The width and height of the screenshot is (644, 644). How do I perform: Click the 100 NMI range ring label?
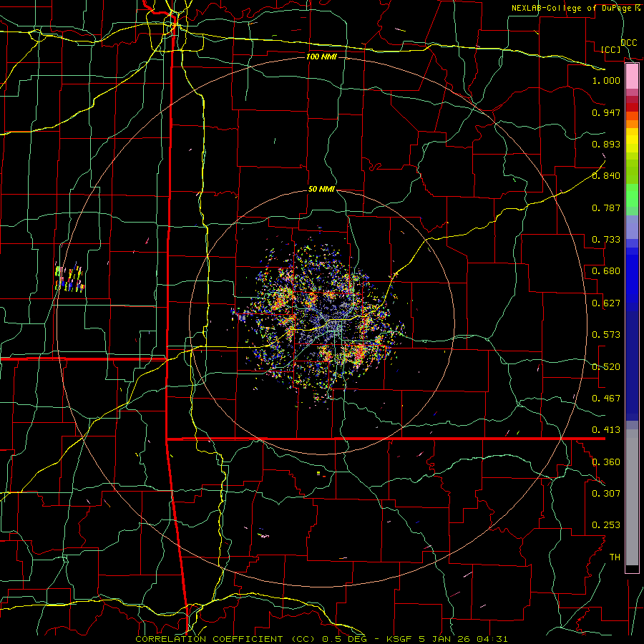coord(321,57)
